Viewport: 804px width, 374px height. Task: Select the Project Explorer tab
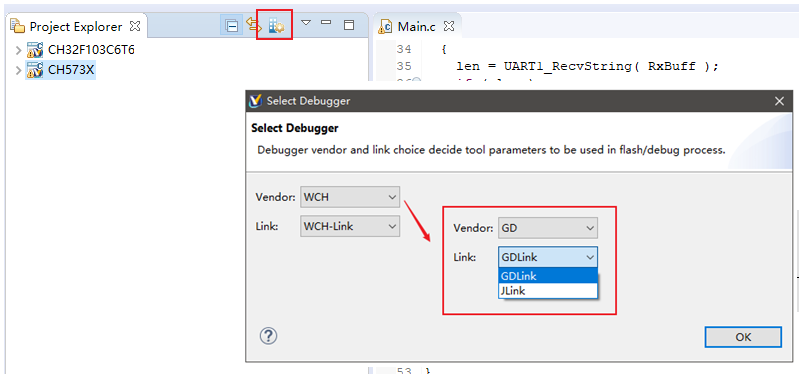point(75,26)
